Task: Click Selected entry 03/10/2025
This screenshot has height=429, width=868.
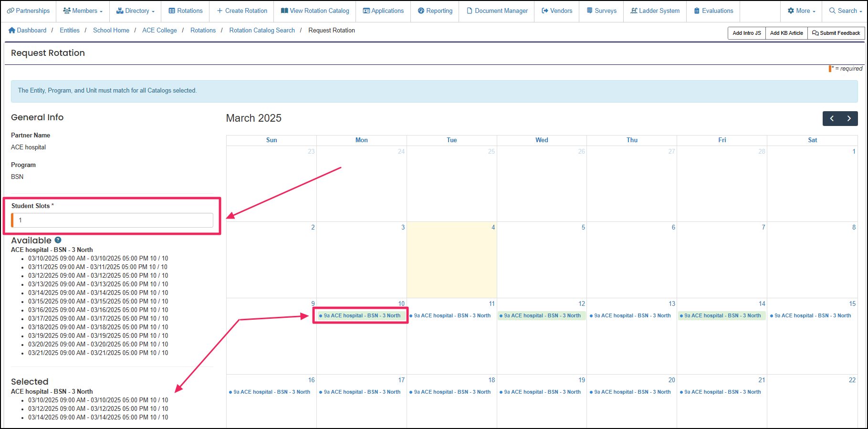Action: click(x=98, y=400)
